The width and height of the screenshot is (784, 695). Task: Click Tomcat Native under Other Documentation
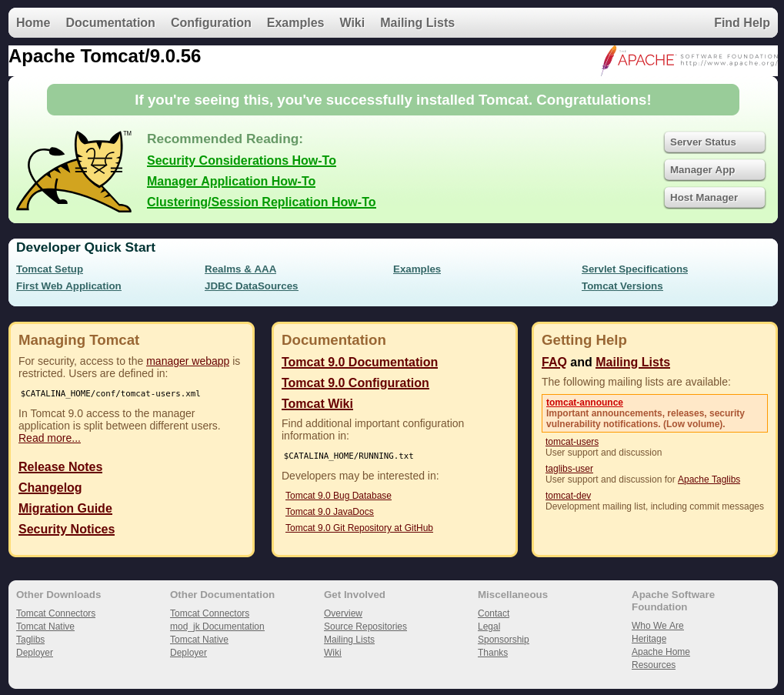(x=199, y=640)
